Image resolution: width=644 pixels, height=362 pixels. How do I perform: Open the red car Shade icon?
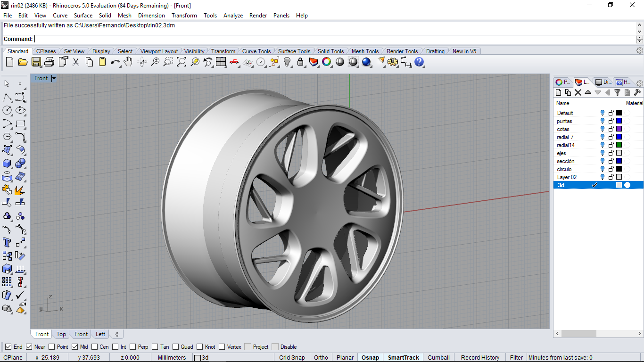tap(234, 62)
